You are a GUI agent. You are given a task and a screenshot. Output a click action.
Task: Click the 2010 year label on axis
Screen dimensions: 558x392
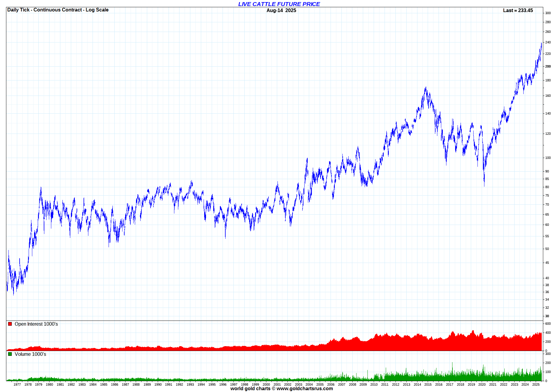coord(374,384)
